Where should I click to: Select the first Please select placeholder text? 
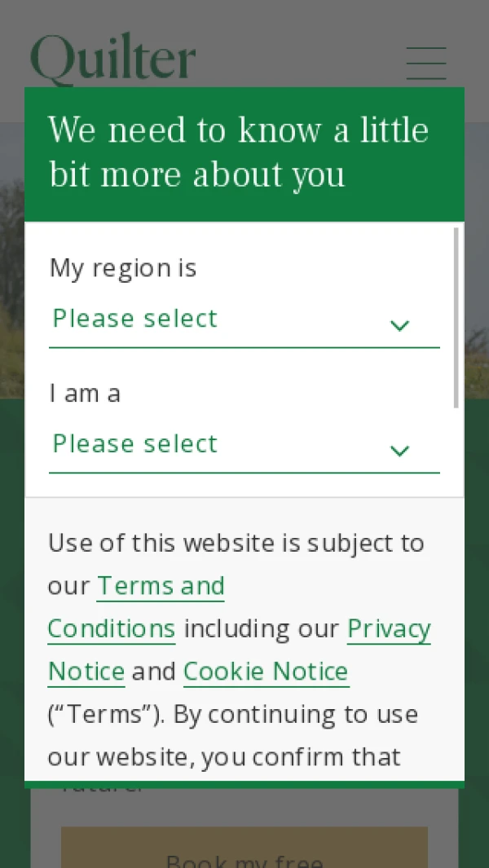134,319
